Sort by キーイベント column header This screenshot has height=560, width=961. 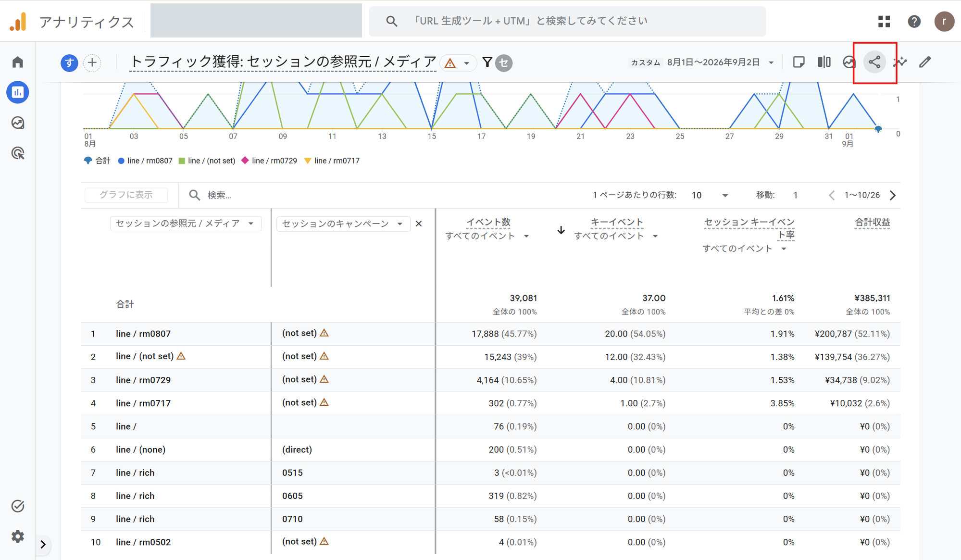[617, 222]
